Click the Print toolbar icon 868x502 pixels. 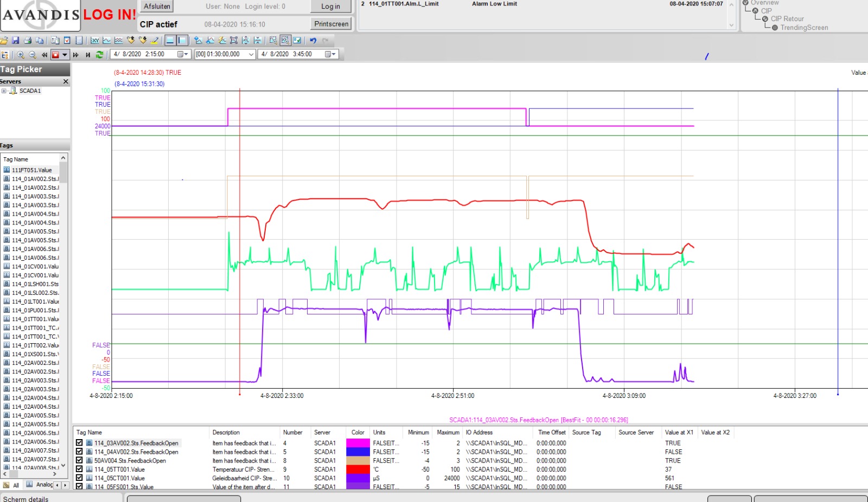point(28,41)
